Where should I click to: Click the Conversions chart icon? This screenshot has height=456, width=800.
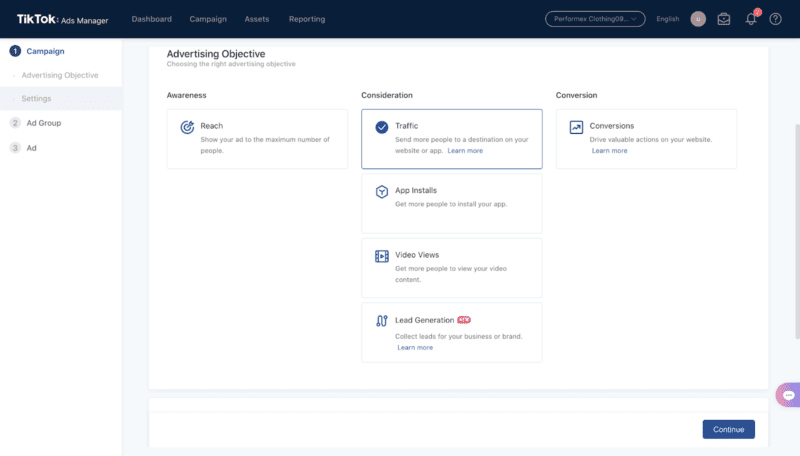pyautogui.click(x=576, y=127)
